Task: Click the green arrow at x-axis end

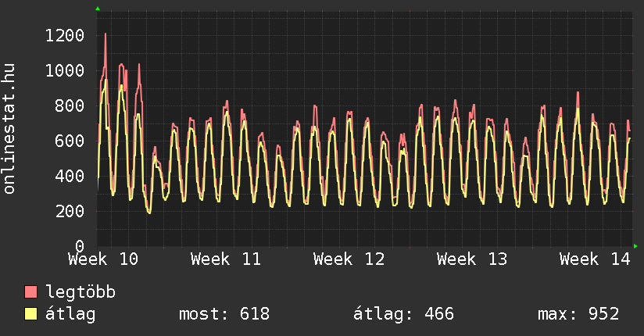Action: tap(635, 246)
